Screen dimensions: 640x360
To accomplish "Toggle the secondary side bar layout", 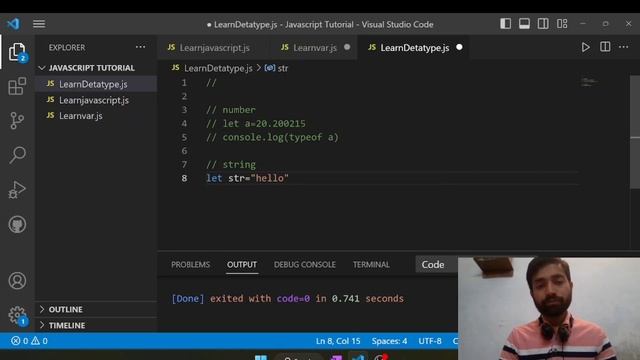I will tap(543, 24).
